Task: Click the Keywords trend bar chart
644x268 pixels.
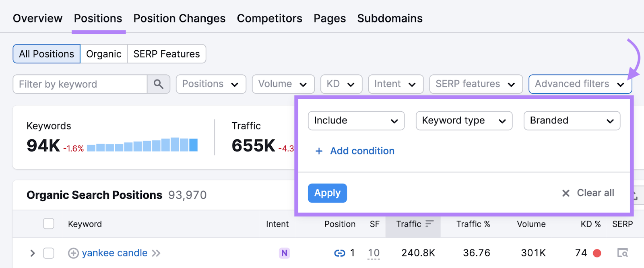Action: tap(142, 145)
